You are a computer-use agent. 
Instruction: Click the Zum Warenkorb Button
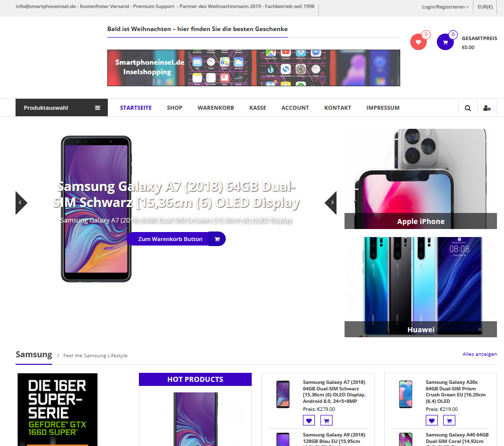pyautogui.click(x=176, y=239)
